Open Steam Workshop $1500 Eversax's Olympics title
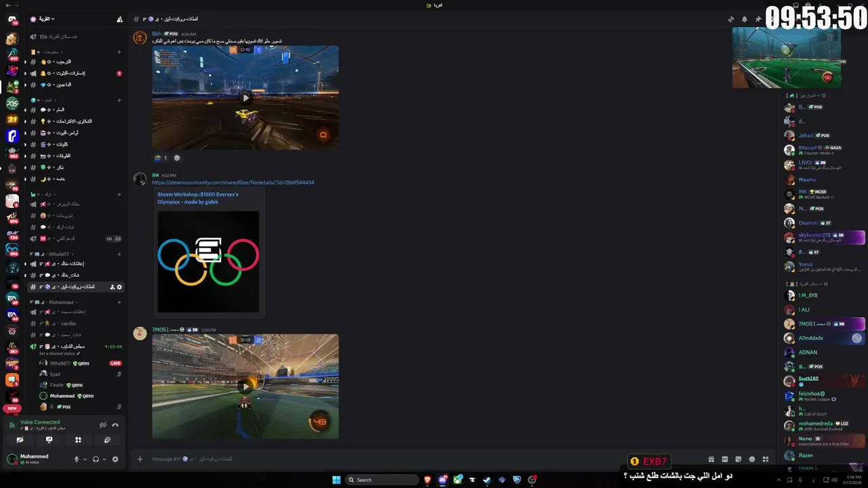 click(x=198, y=198)
